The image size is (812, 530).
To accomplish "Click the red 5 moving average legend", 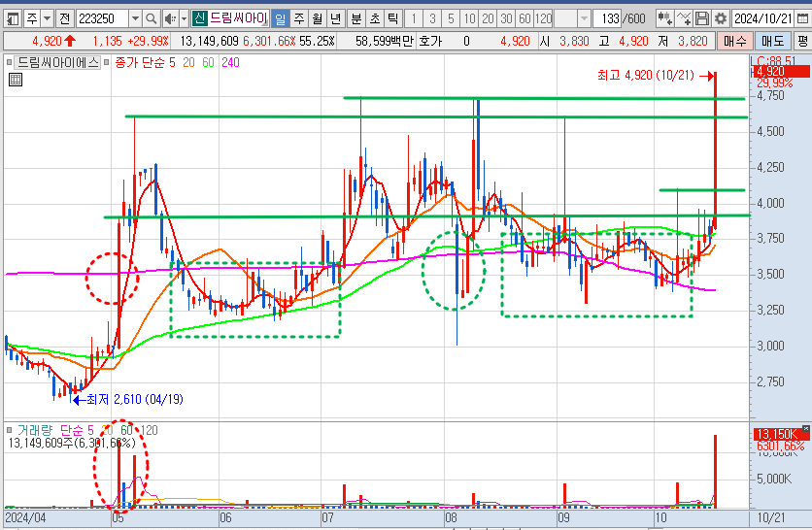I will pos(172,63).
